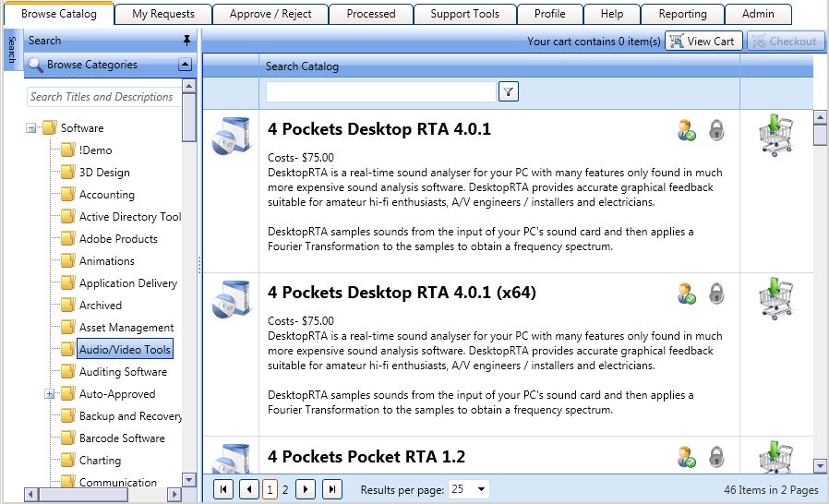Click the magnifier Browse Categories icon
Viewport: 829px width, 504px height.
pos(35,65)
